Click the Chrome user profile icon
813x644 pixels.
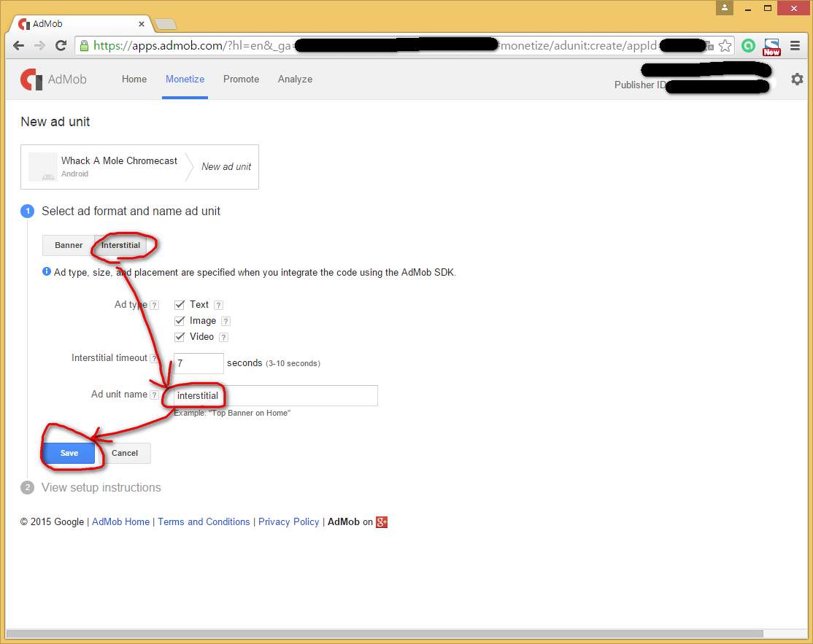725,8
